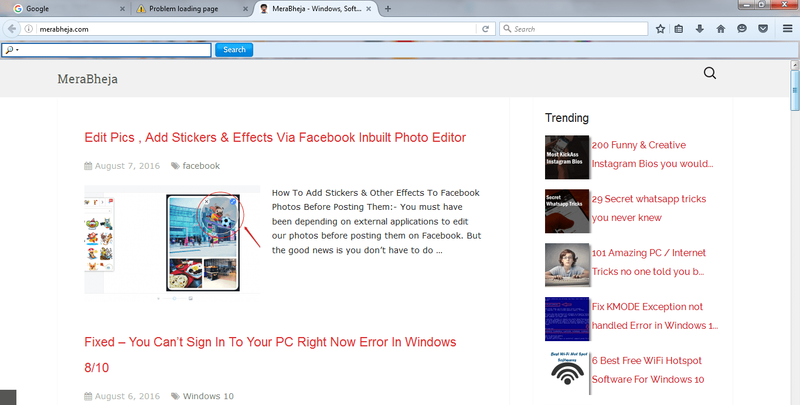The width and height of the screenshot is (800, 405).
Task: Click the August 6, 2016 date text
Action: (127, 396)
